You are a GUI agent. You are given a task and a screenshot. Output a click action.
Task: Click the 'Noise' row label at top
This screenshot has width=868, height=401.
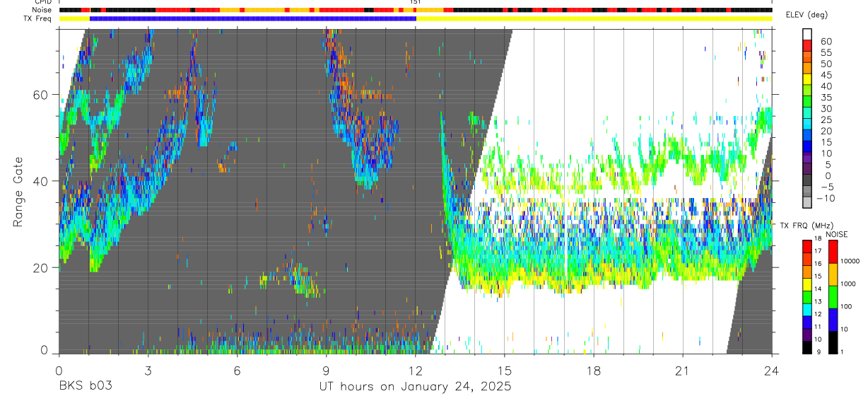point(42,10)
